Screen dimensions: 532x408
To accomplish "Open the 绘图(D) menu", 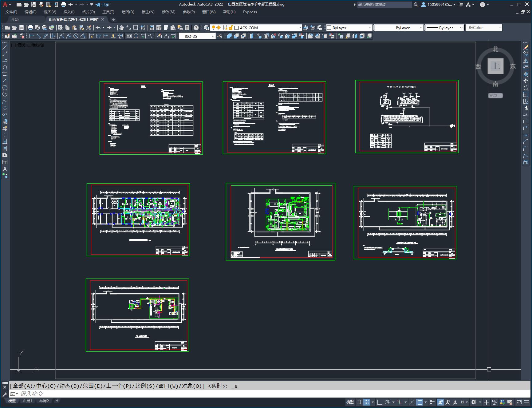I will click(x=128, y=12).
